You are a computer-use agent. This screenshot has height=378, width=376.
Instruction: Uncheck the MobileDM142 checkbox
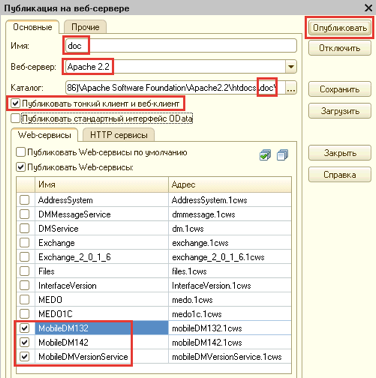(x=25, y=342)
